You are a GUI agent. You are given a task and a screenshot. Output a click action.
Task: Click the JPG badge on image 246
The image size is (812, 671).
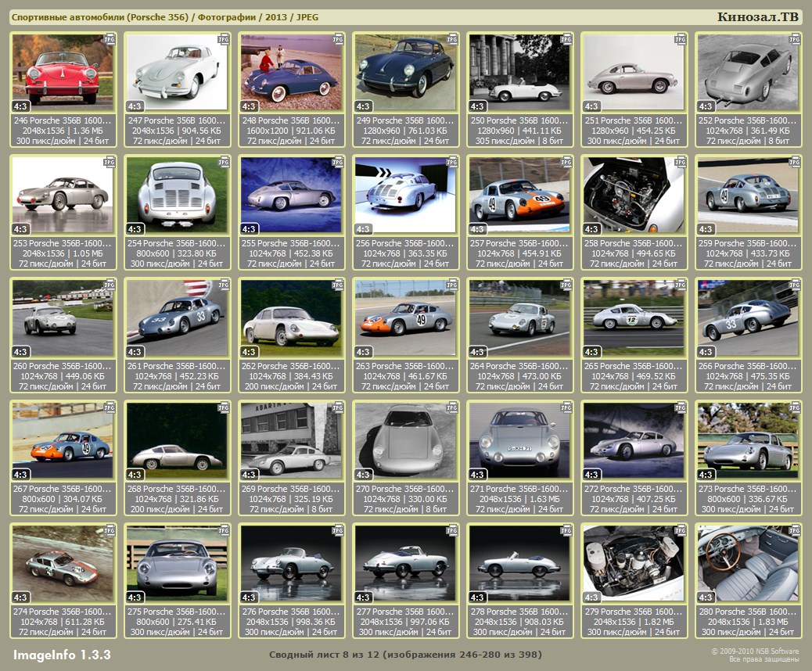(x=110, y=38)
